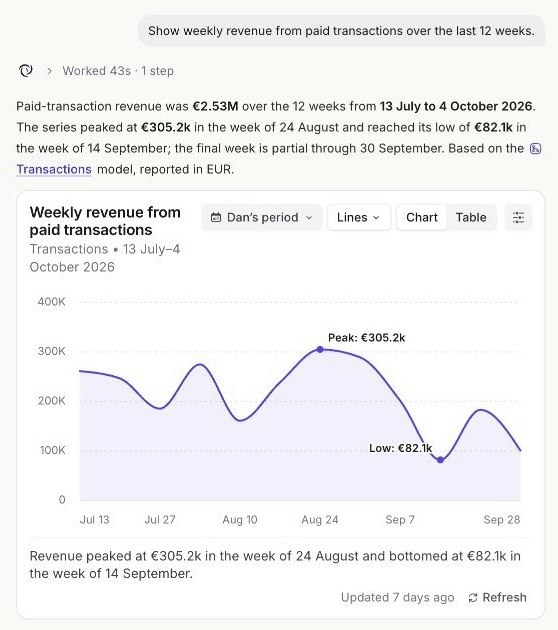
Task: Click the 'Aug 24' x-axis label
Action: click(320, 520)
